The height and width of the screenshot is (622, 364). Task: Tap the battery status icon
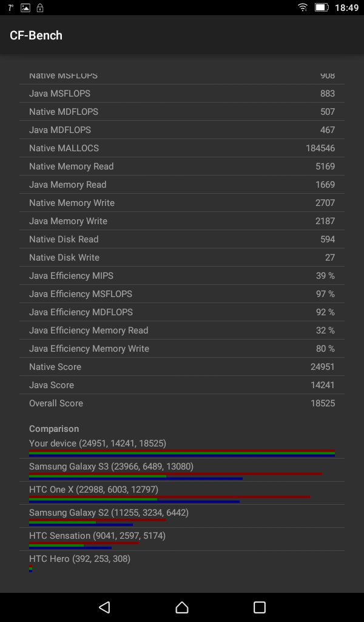click(322, 8)
